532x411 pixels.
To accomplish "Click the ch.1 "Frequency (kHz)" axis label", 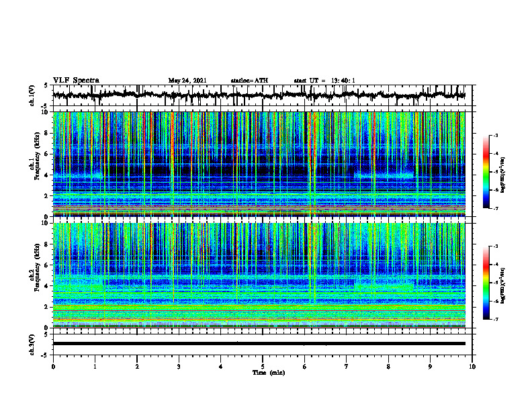I will click(x=37, y=156).
